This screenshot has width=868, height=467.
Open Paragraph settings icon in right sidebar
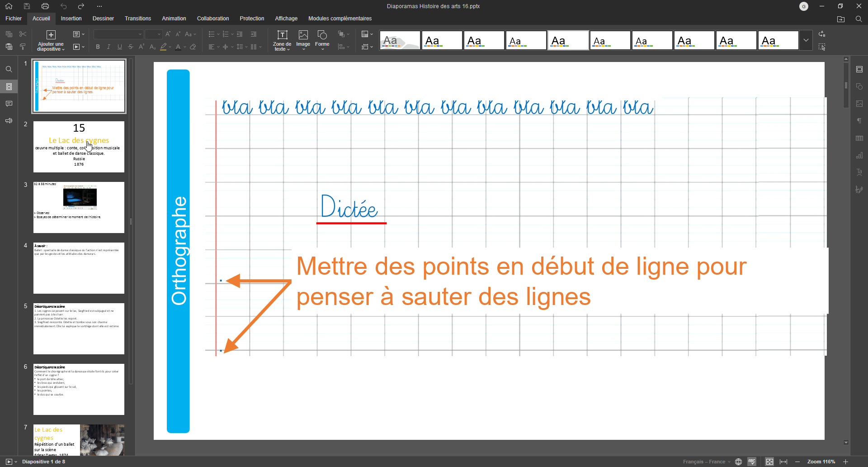pyautogui.click(x=859, y=121)
